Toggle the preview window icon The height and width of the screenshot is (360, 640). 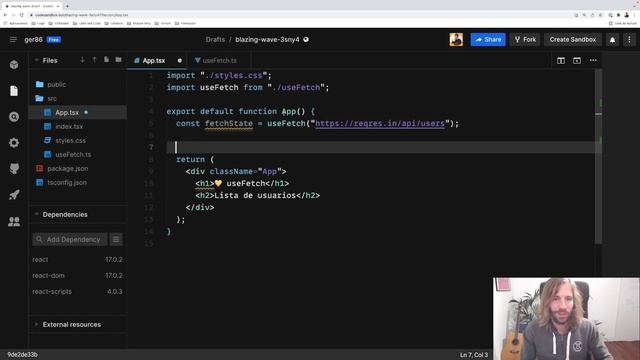click(577, 60)
